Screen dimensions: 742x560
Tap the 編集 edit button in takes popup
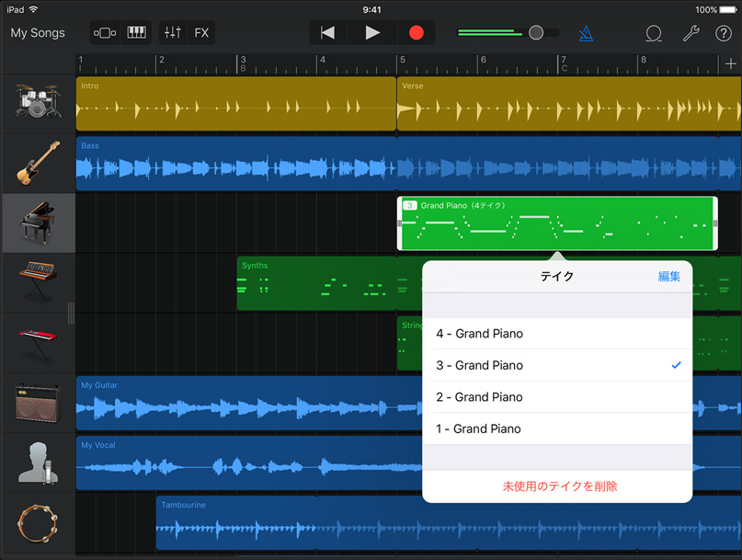[669, 277]
